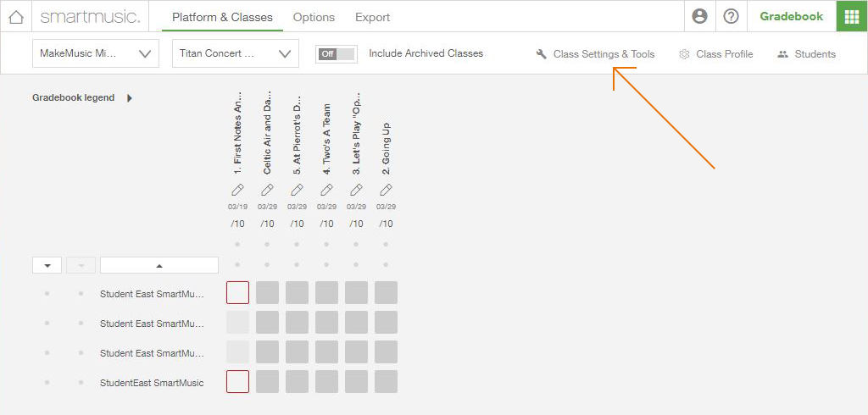The height and width of the screenshot is (415, 868).
Task: Edit the At Pierrot's assignment pencil
Action: [x=297, y=190]
